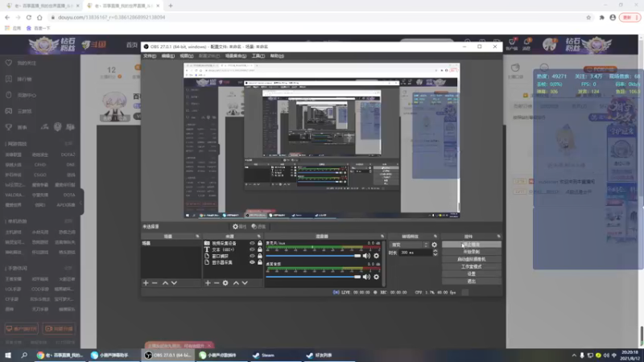Add a new source with plus button
Image resolution: width=644 pixels, height=362 pixels.
click(208, 283)
